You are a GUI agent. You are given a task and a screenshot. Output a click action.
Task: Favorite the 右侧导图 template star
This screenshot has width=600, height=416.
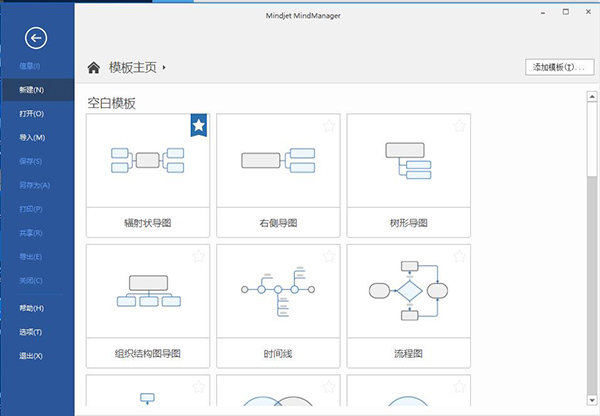click(329, 126)
